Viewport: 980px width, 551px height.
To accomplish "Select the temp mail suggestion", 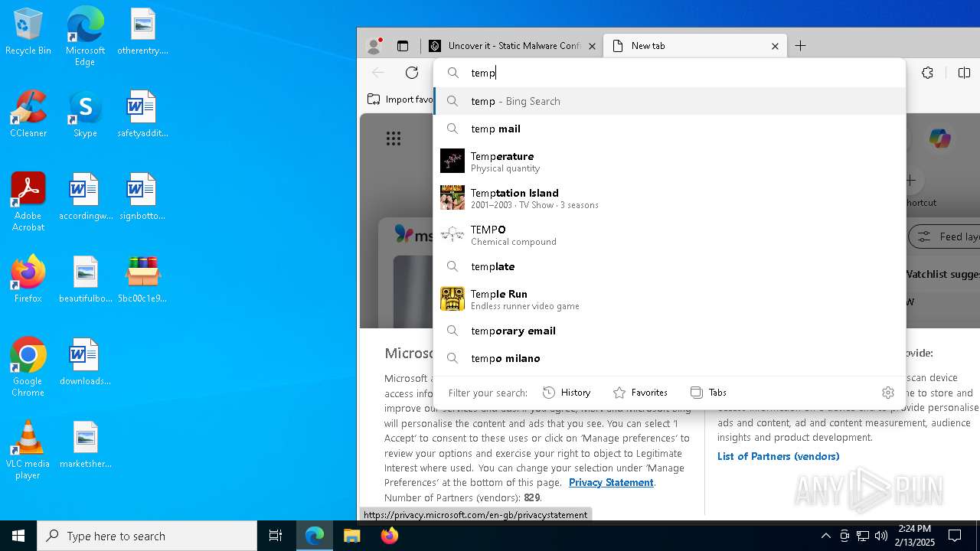I will [x=669, y=129].
